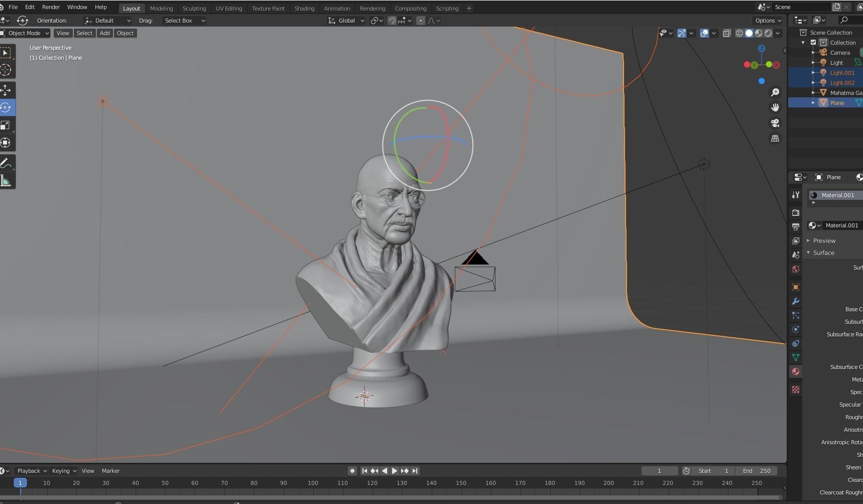Open Particles properties tab

[796, 315]
